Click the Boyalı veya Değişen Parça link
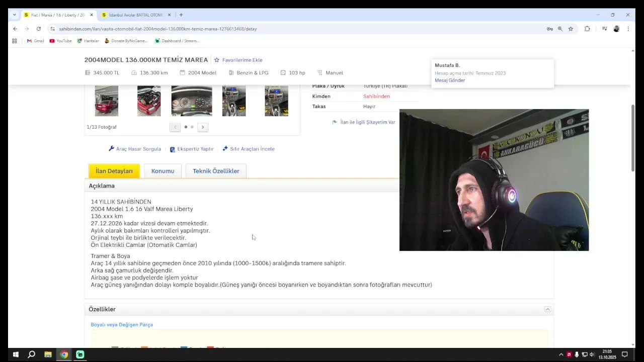The width and height of the screenshot is (644, 362). (122, 325)
